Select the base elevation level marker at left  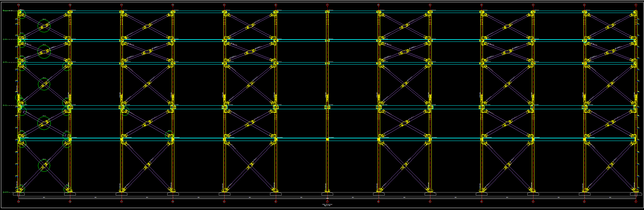6,192
